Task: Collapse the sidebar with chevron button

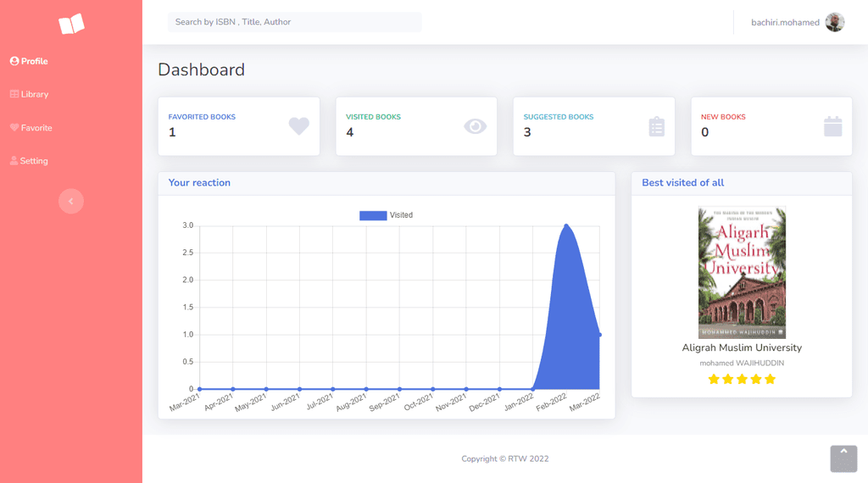Action: click(71, 202)
